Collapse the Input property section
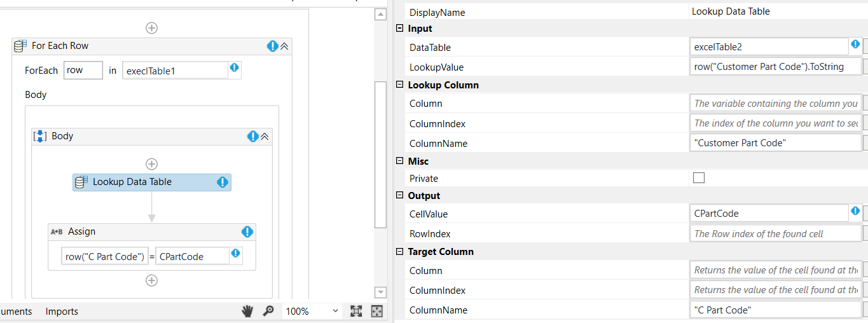Image resolution: width=868 pixels, height=323 pixels. click(x=399, y=29)
